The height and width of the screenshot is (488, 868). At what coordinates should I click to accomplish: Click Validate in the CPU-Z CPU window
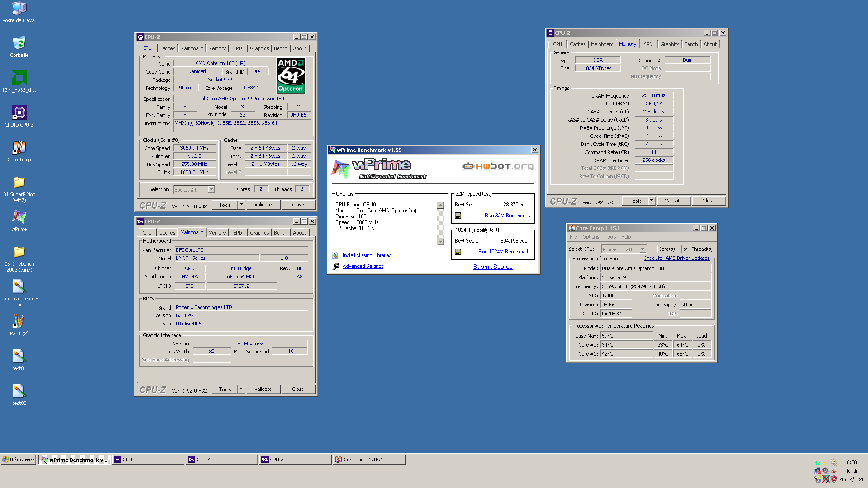pos(263,205)
